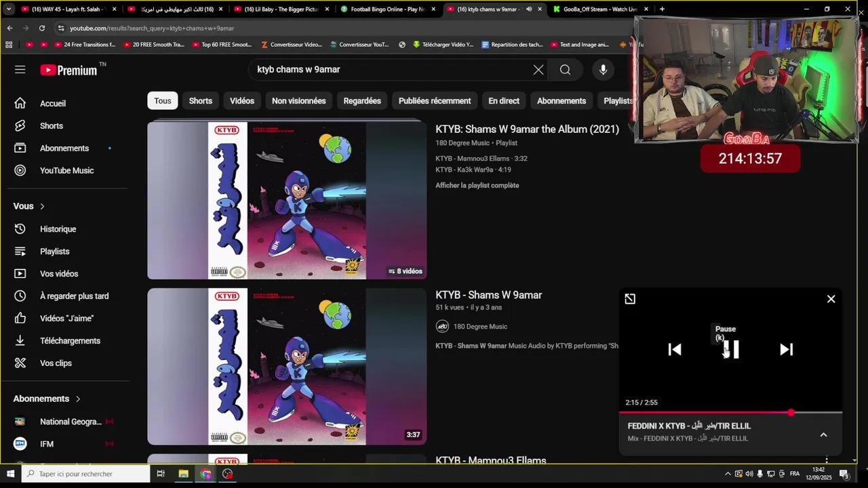The height and width of the screenshot is (488, 868).
Task: Open a new browser tab
Action: [x=662, y=9]
